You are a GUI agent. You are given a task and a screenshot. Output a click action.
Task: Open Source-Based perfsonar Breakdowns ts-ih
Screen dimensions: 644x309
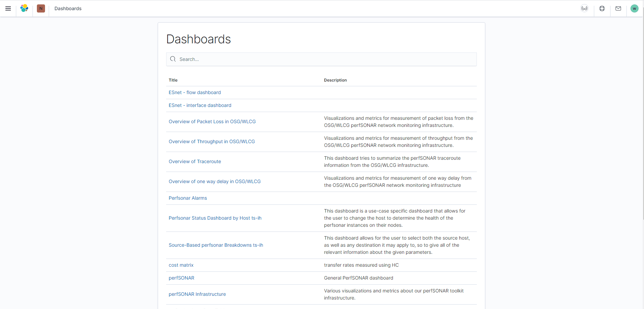[216, 245]
